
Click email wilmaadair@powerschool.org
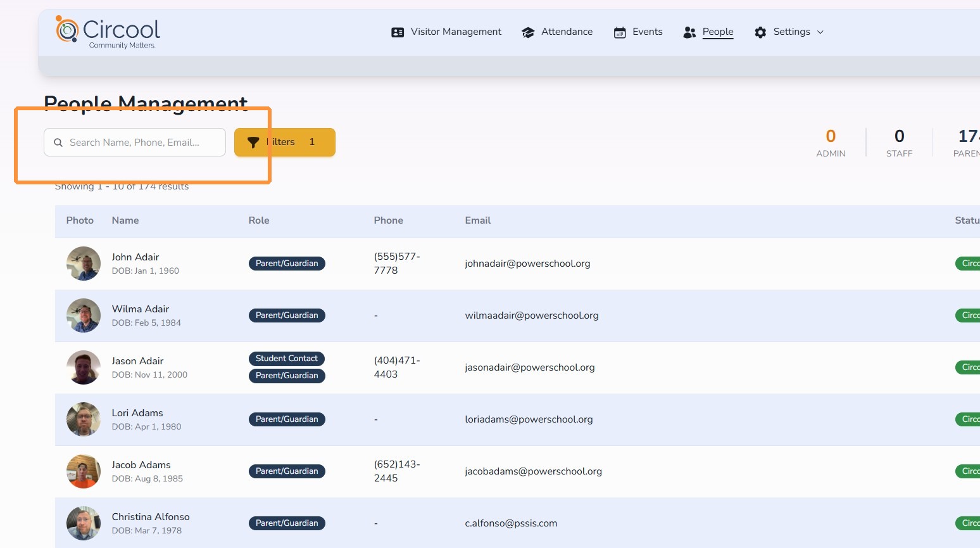point(532,315)
